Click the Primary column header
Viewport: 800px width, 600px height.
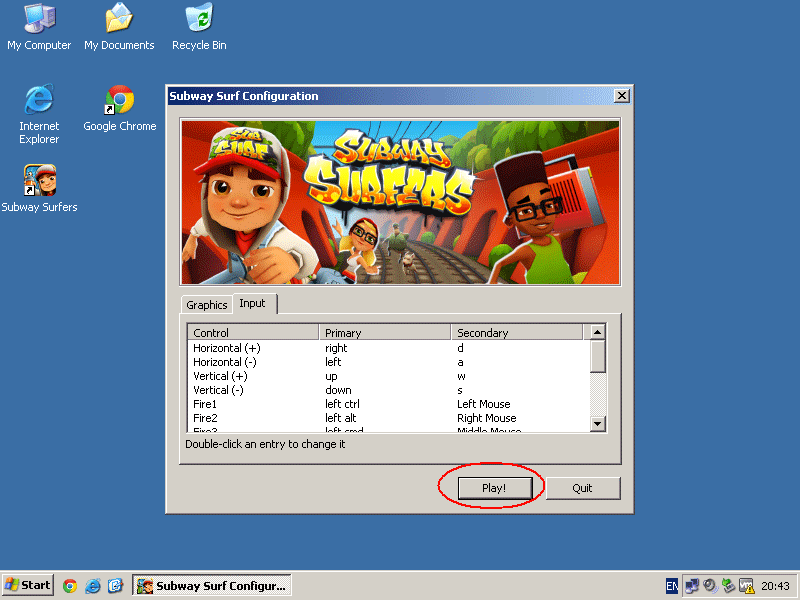(385, 333)
